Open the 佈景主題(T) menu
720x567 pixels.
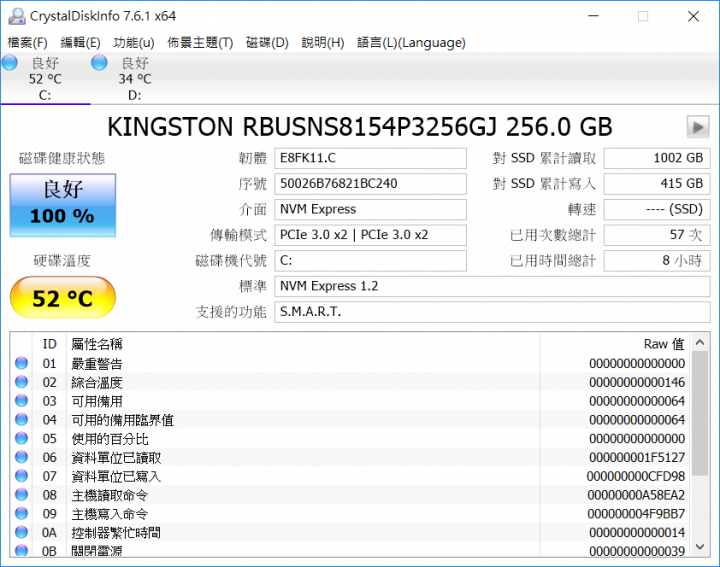click(x=200, y=43)
